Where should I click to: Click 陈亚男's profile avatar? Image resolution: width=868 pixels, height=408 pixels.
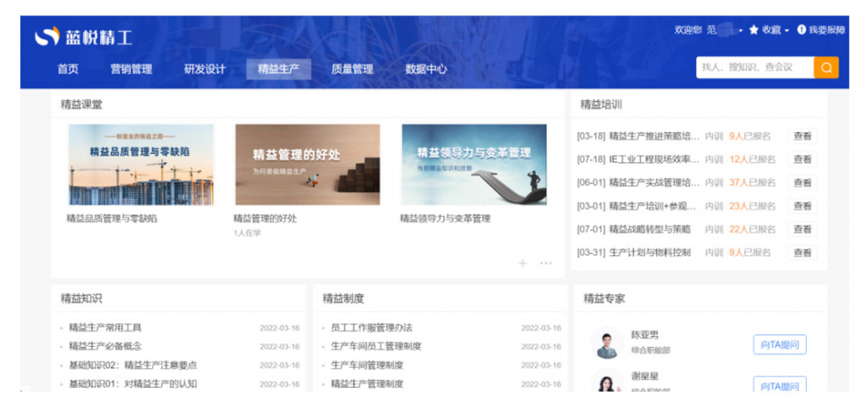pyautogui.click(x=607, y=343)
